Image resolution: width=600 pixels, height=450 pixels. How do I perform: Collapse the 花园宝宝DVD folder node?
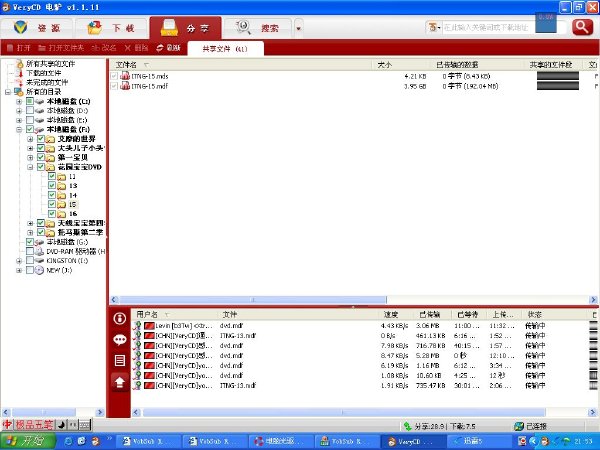click(30, 167)
